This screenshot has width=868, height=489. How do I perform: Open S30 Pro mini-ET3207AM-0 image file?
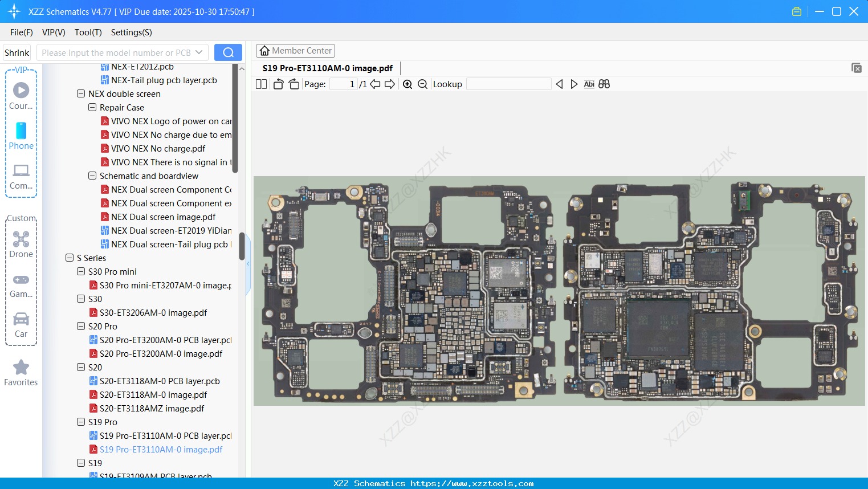[x=160, y=286]
